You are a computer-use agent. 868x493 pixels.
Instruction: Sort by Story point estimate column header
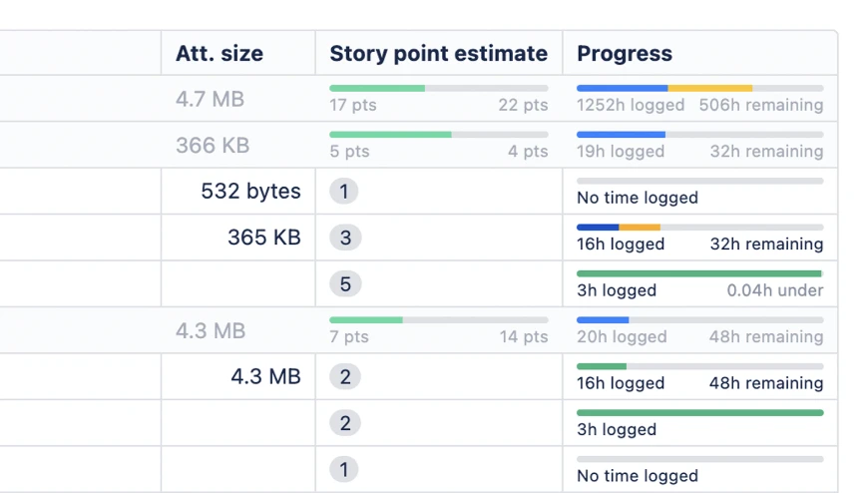(x=438, y=54)
